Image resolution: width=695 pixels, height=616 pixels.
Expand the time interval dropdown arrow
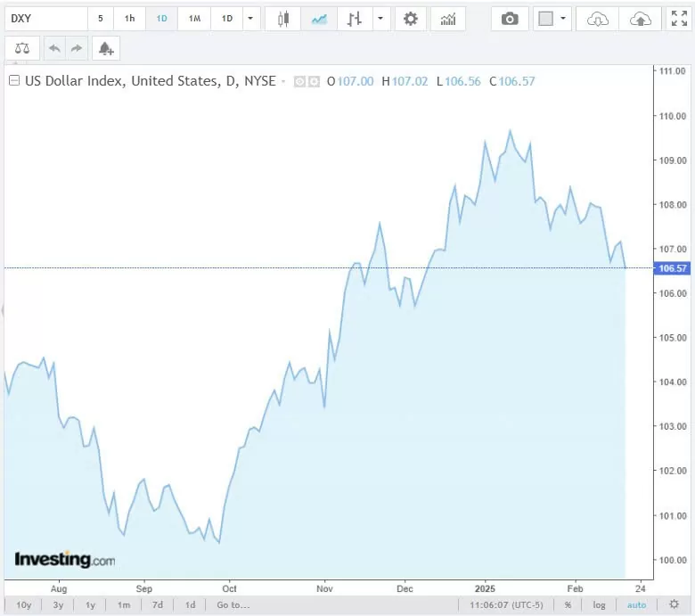pyautogui.click(x=250, y=19)
